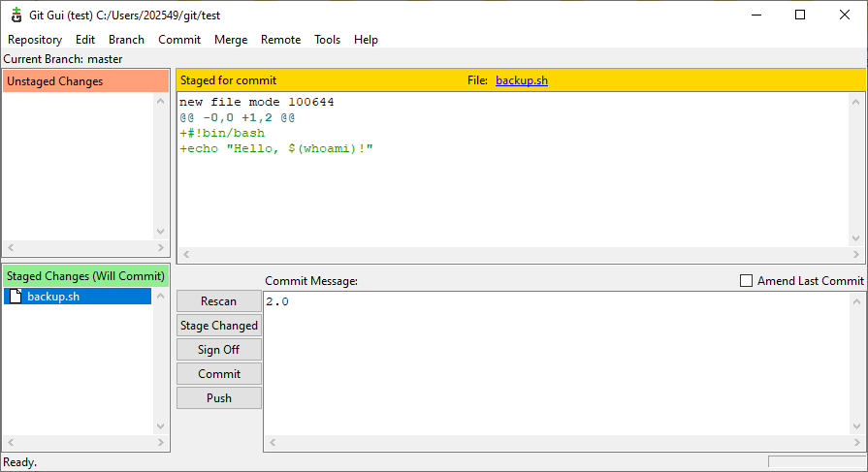
Task: Enable Amend Last Commit checkbox
Action: [x=746, y=280]
